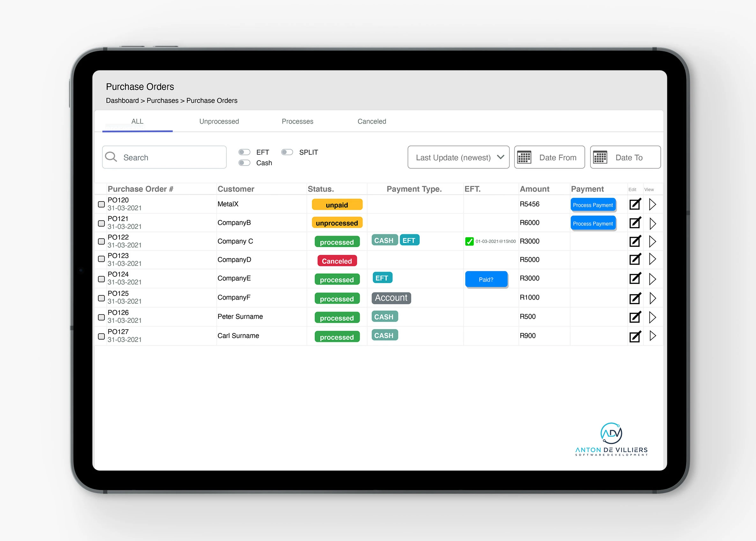This screenshot has height=541, width=756.
Task: Go to Purchases in the breadcrumb
Action: click(162, 101)
